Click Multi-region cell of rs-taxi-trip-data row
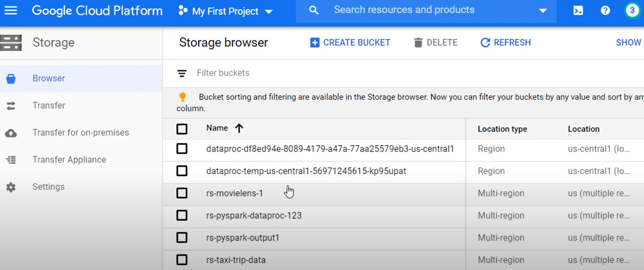The image size is (644, 270). (x=501, y=260)
